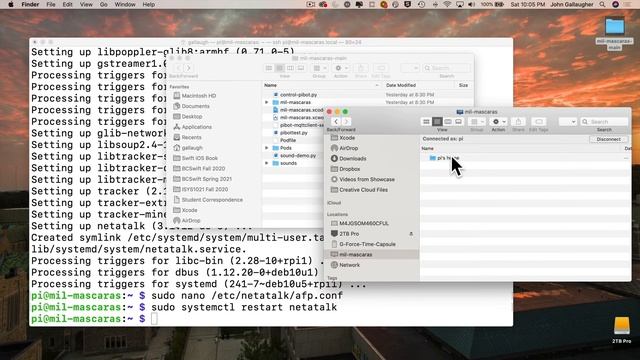The image size is (640, 360).
Task: Open Dropbox in front Finder sidebar
Action: coord(350,169)
